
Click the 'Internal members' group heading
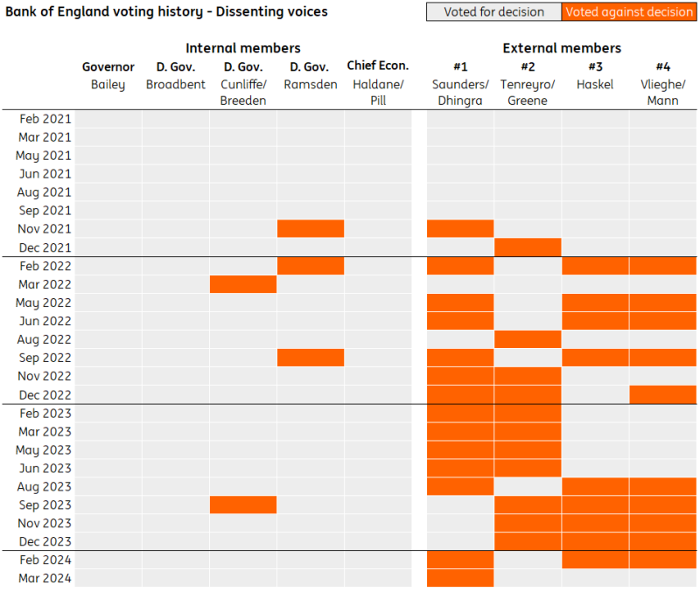click(243, 48)
